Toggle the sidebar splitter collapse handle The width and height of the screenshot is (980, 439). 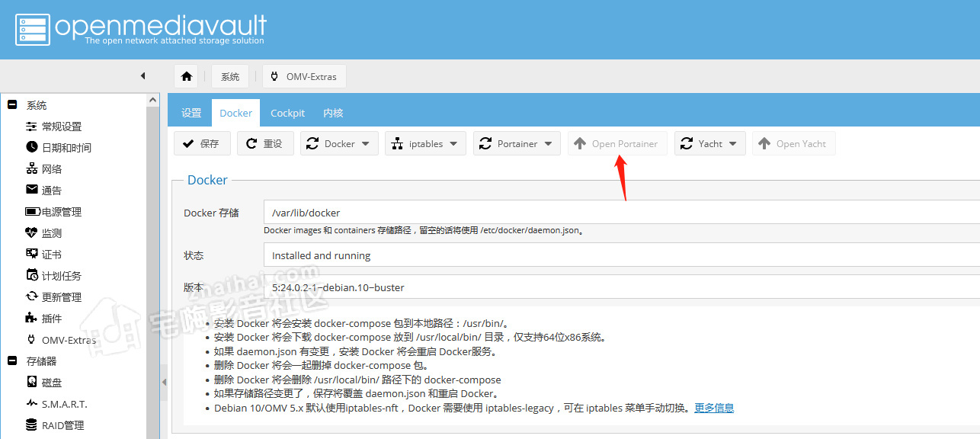[x=163, y=383]
